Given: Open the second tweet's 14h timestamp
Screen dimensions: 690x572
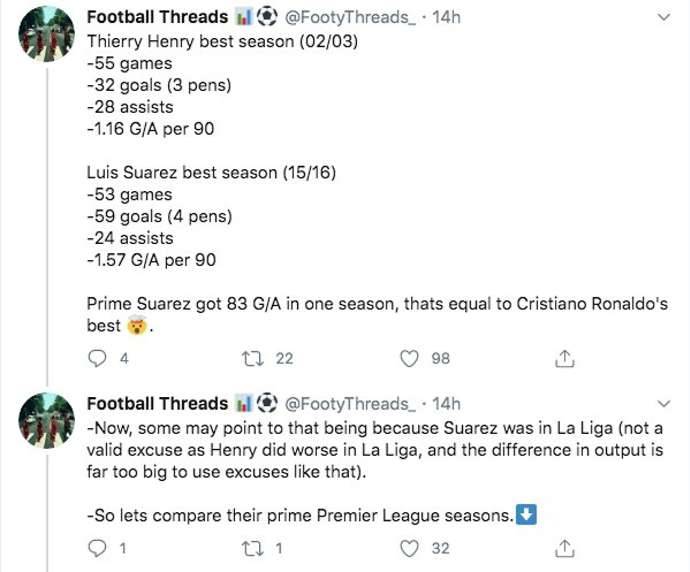Looking at the screenshot, I should pos(446,403).
